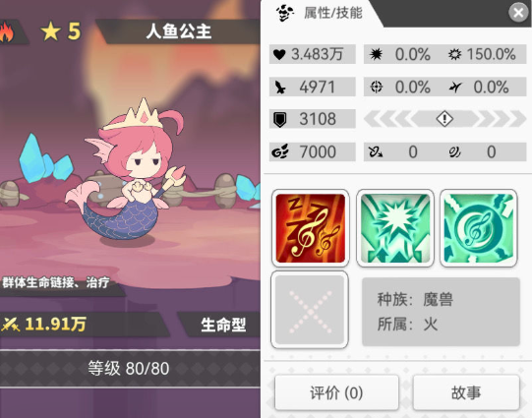Select the green burst skill icon
This screenshot has height=418, width=532.
395,228
